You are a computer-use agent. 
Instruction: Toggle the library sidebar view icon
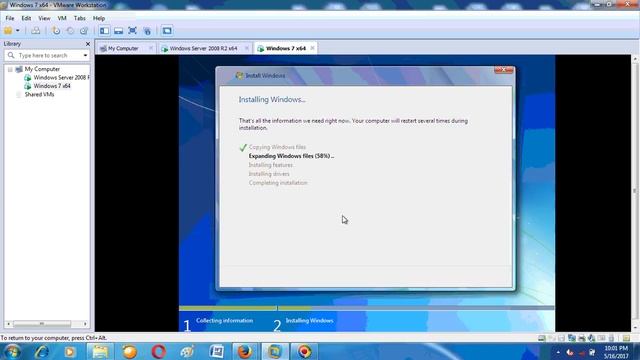click(x=104, y=31)
